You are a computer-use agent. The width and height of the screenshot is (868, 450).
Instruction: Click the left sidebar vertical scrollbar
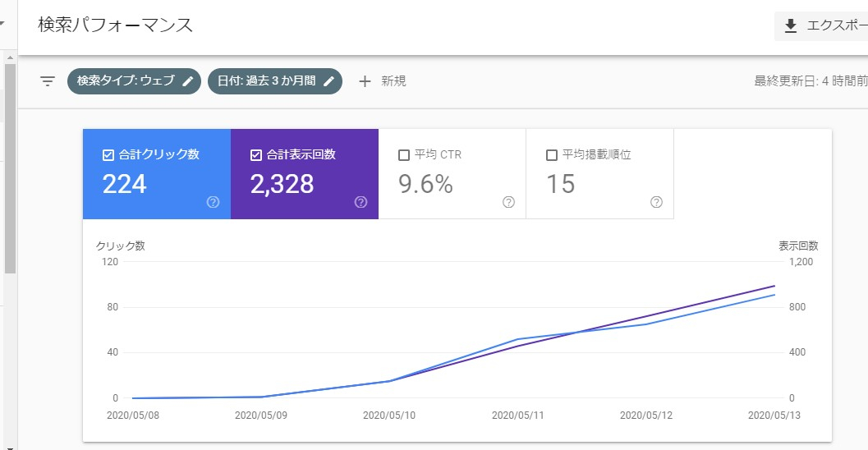pos(10,164)
